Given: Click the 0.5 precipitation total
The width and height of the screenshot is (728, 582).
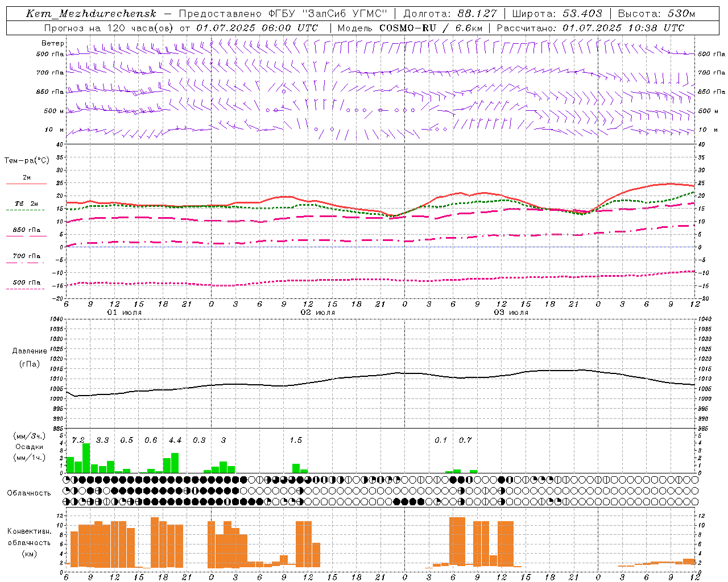Looking at the screenshot, I should [127, 440].
